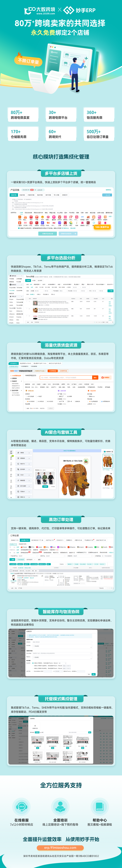
Task: Click the 全面培训 reader icon
Action: point(60,807)
